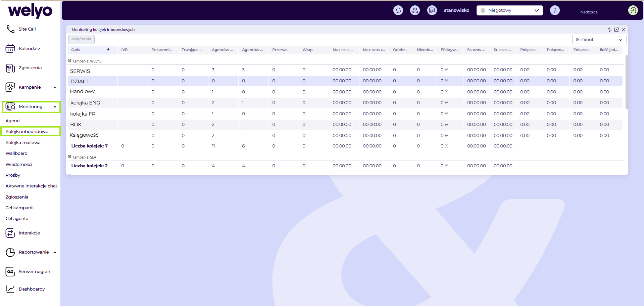Select the SERWIS queue row
Screen dimensions: 644x306
[x=345, y=70]
